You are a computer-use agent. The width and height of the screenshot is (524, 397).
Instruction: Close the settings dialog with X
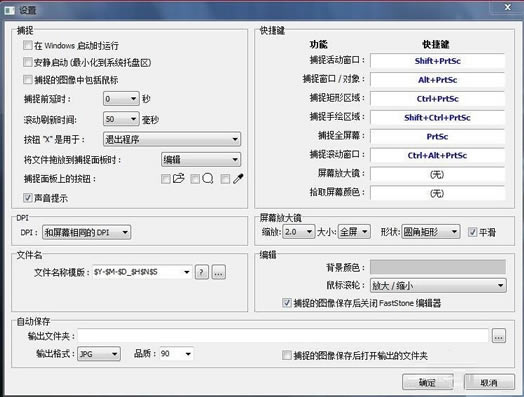(508, 7)
